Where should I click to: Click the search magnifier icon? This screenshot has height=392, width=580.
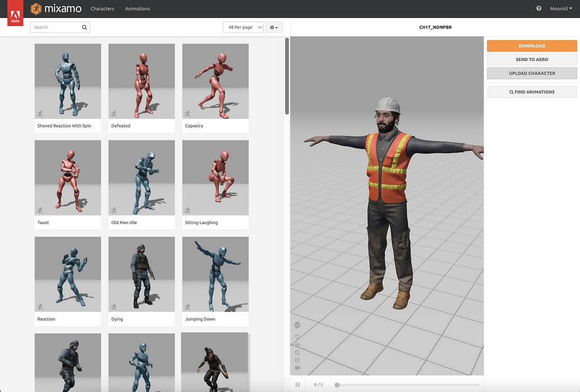tap(84, 27)
